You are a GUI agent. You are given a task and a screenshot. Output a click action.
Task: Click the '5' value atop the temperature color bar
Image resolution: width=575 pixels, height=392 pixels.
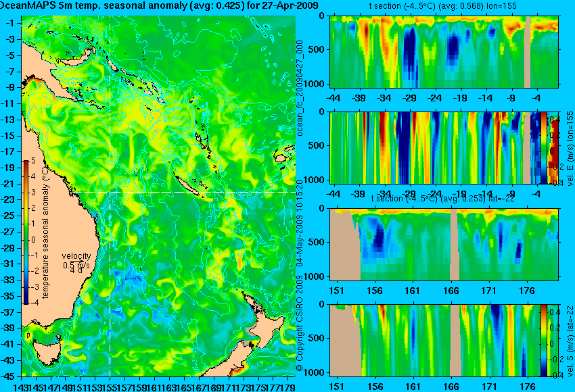coord(33,161)
